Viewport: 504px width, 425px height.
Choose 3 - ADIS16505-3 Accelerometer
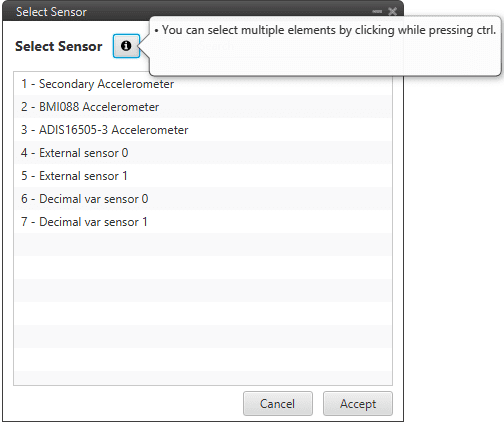pyautogui.click(x=203, y=130)
